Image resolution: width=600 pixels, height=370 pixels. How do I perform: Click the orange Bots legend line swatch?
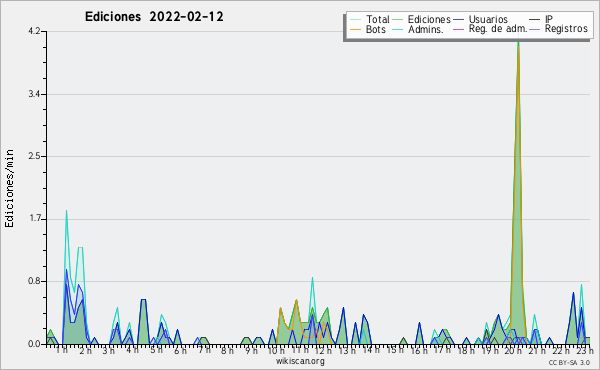pyautogui.click(x=355, y=29)
